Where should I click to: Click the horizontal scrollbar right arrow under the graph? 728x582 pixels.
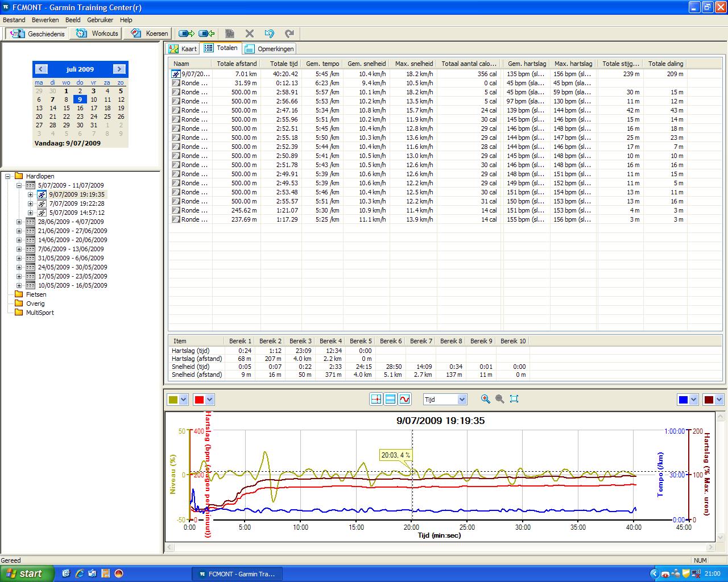pos(710,547)
